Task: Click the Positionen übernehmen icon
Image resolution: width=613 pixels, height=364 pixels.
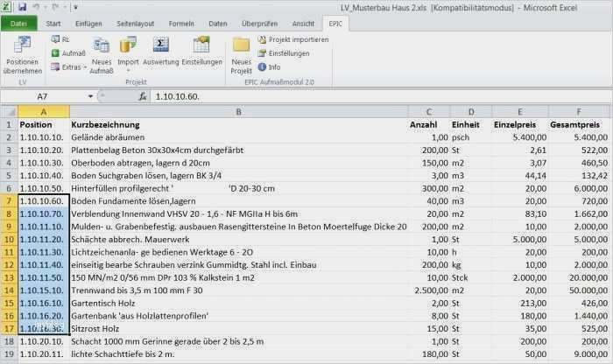Action: 23,47
